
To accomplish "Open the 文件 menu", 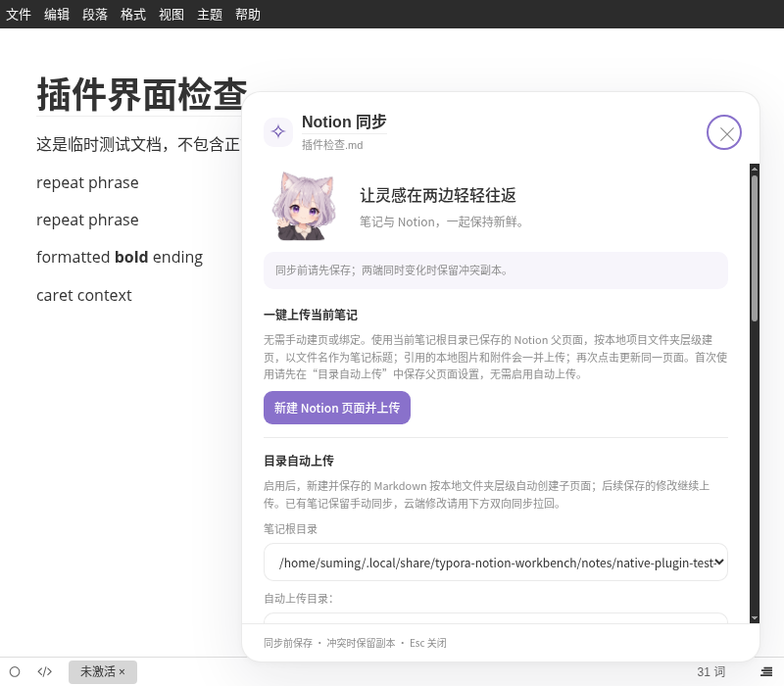I will 19,14.
